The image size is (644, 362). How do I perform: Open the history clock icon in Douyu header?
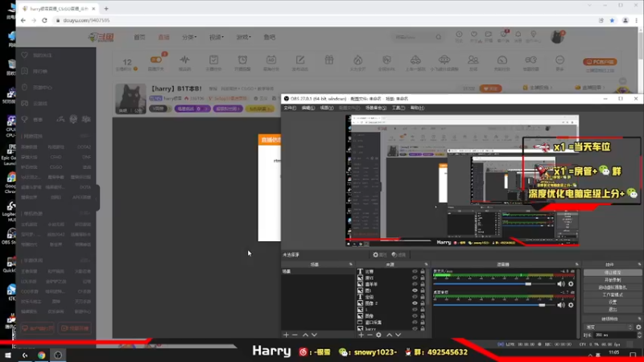[459, 35]
